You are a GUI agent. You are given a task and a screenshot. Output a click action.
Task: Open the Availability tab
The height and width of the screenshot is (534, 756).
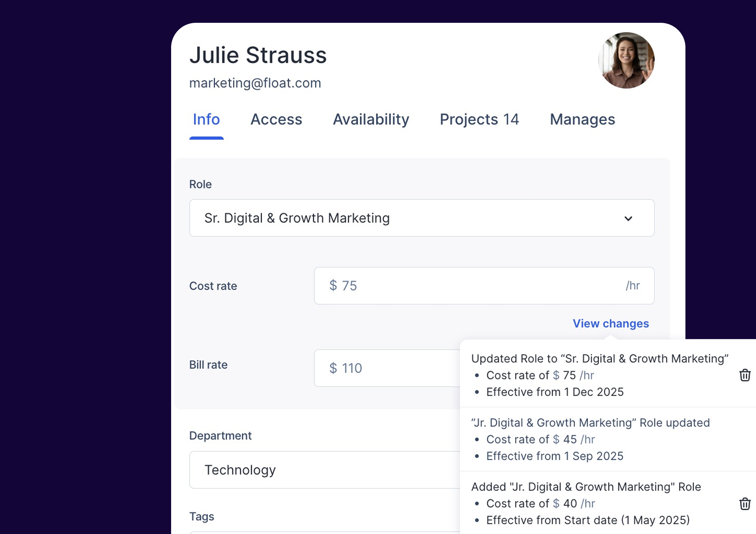pyautogui.click(x=371, y=120)
